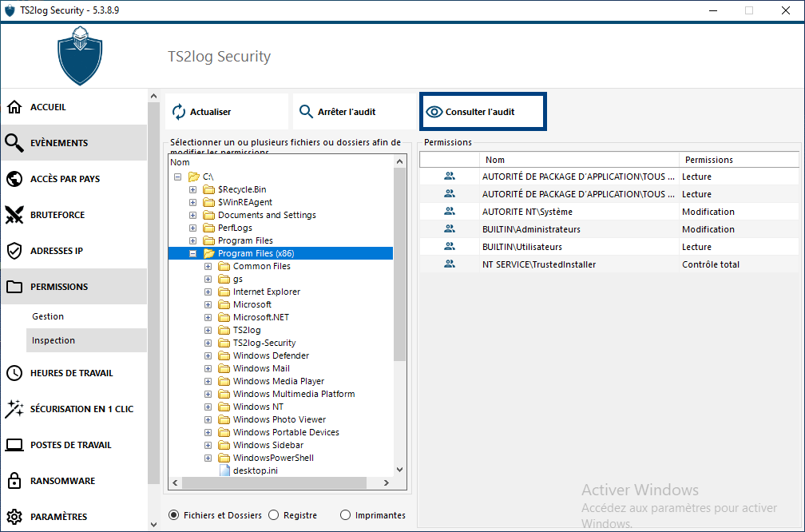
Task: Click the Bruteforce crossed swords icon
Action: point(14,215)
